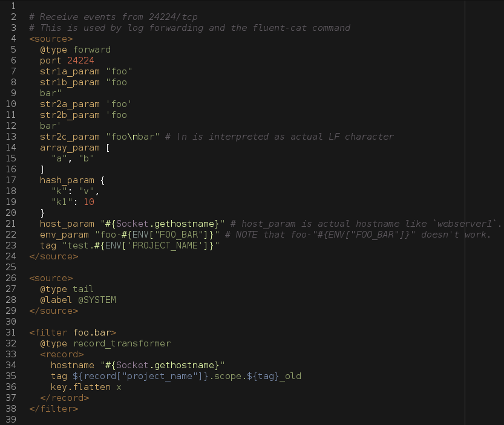Click the '@type forward' text
This screenshot has width=504, height=425.
[x=75, y=50]
